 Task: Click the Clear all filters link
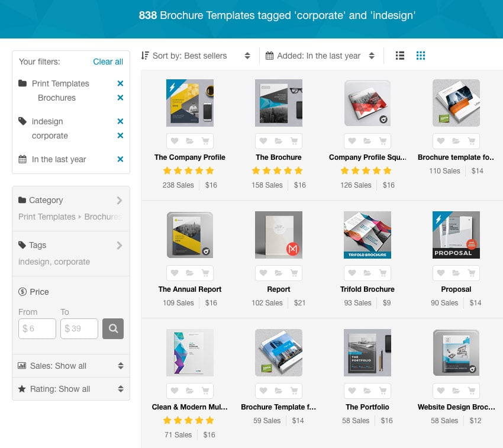coord(108,62)
